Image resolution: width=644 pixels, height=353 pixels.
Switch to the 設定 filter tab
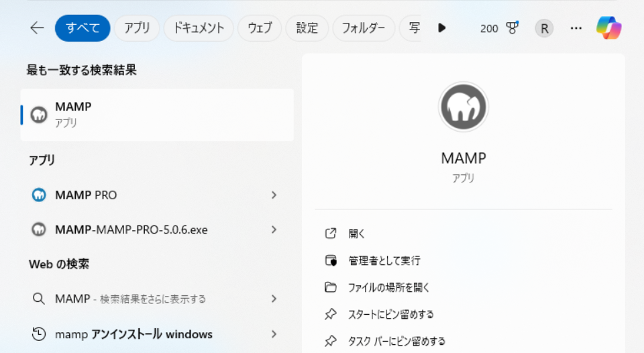click(307, 28)
